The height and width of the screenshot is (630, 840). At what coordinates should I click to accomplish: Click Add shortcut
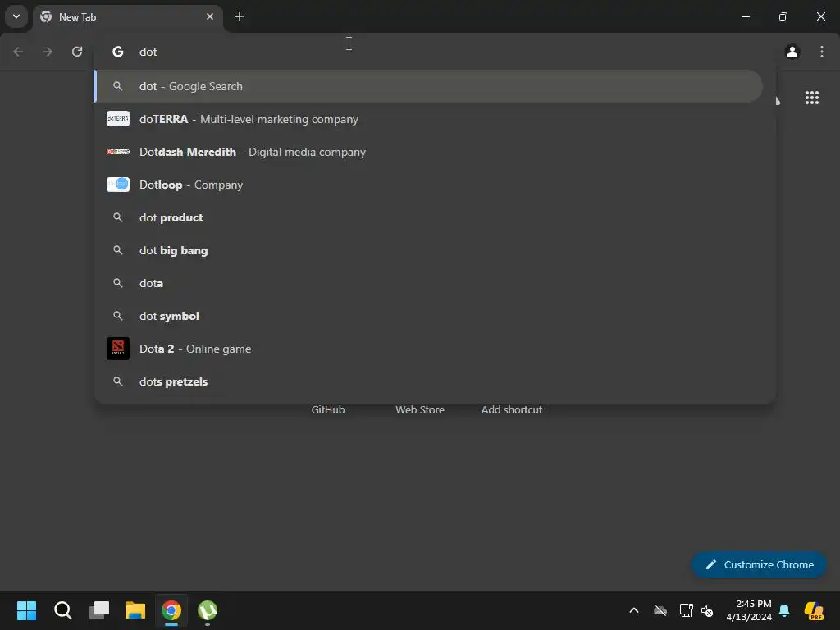(512, 409)
